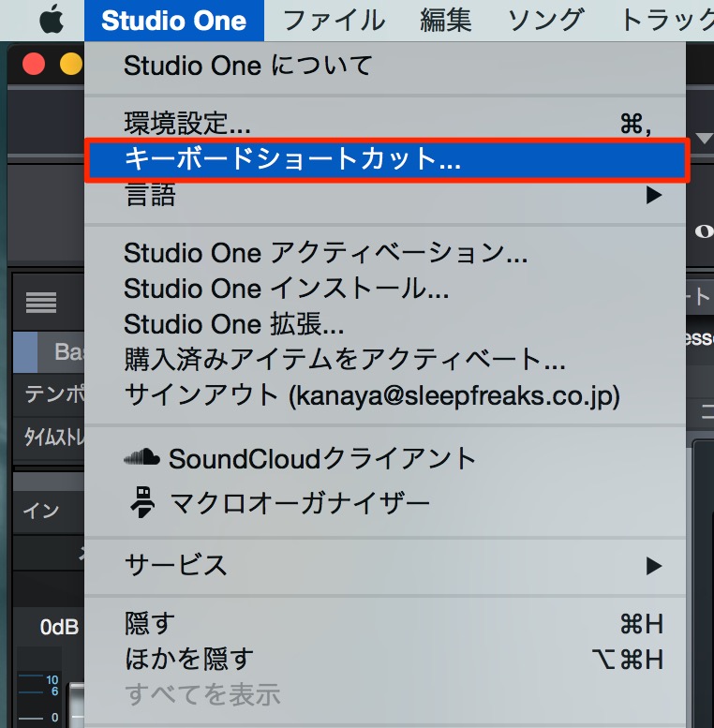Viewport: 714px width, 728px height.
Task: Click the タイムストレッチ field
Action: point(50,438)
